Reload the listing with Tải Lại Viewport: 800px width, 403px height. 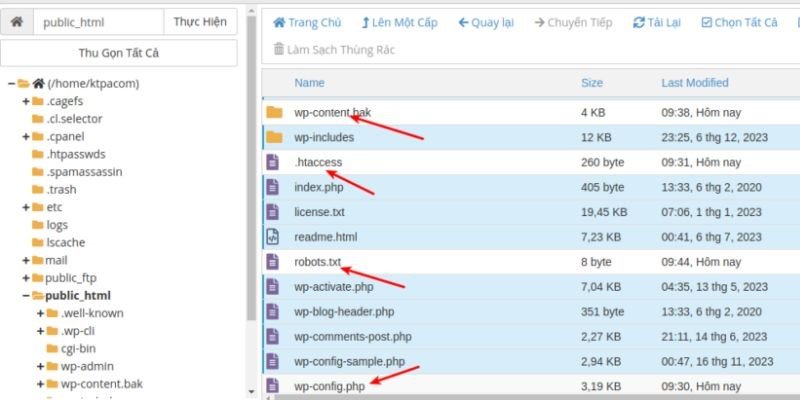pyautogui.click(x=657, y=22)
